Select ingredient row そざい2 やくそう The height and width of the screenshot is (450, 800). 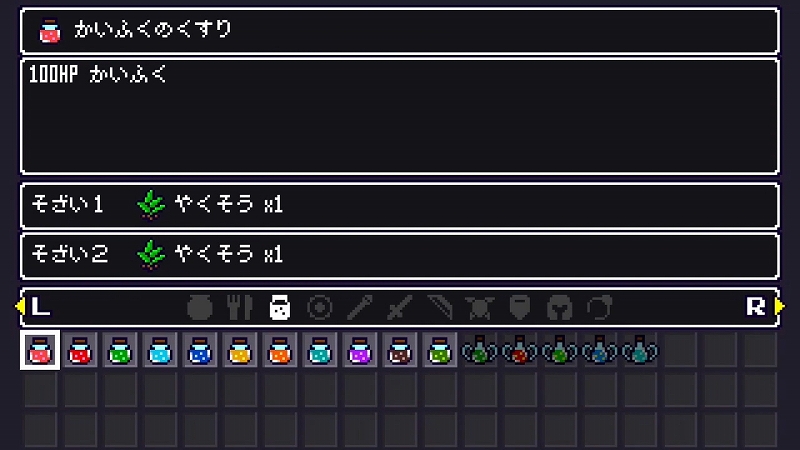click(x=399, y=256)
